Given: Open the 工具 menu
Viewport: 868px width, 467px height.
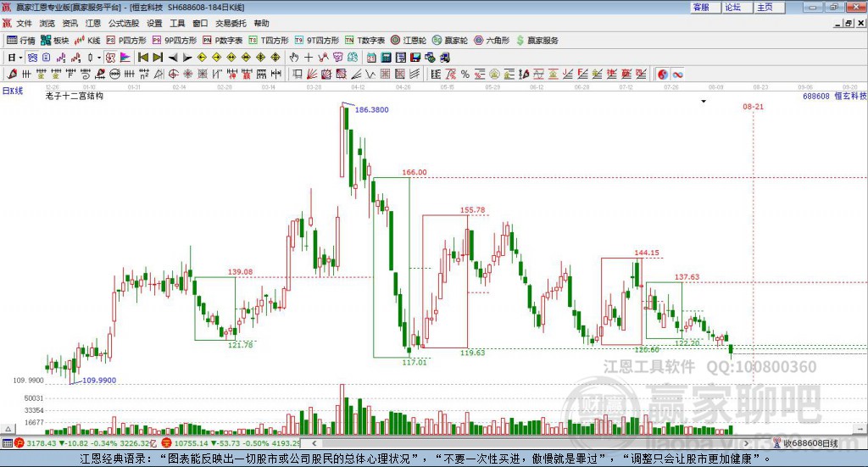Looking at the screenshot, I should click(177, 23).
